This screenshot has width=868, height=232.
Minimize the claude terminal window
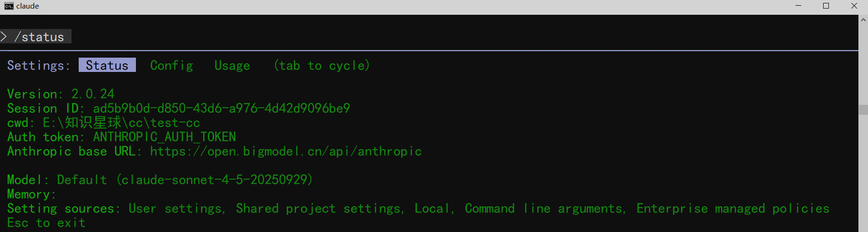click(798, 6)
